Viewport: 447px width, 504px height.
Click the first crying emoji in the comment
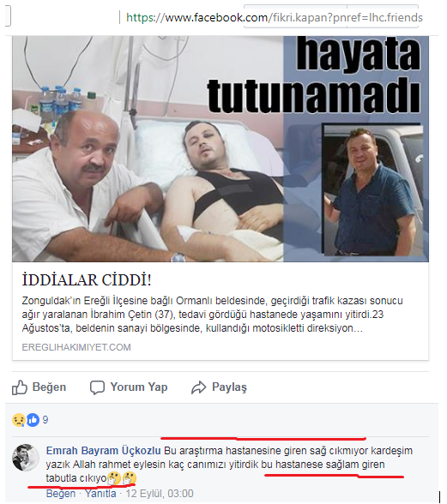coord(114,478)
